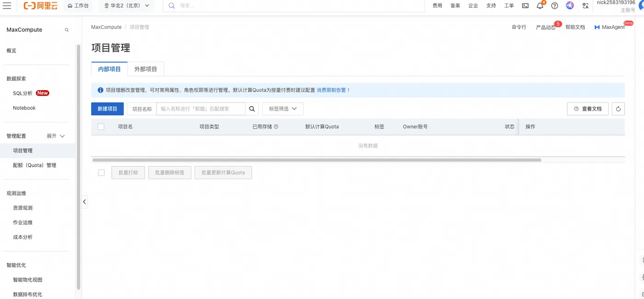Viewport: 644px width, 299px height.
Task: Open Notebook in the sidebar
Action: click(24, 108)
